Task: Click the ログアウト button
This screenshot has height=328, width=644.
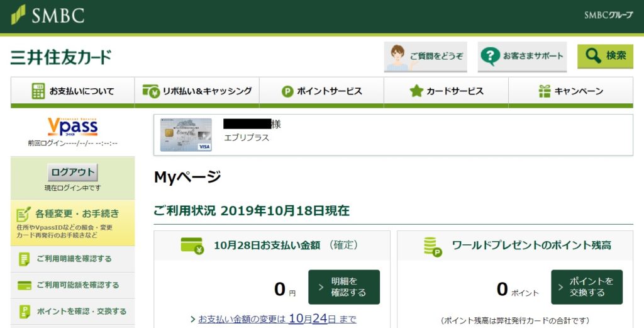Action: (73, 172)
